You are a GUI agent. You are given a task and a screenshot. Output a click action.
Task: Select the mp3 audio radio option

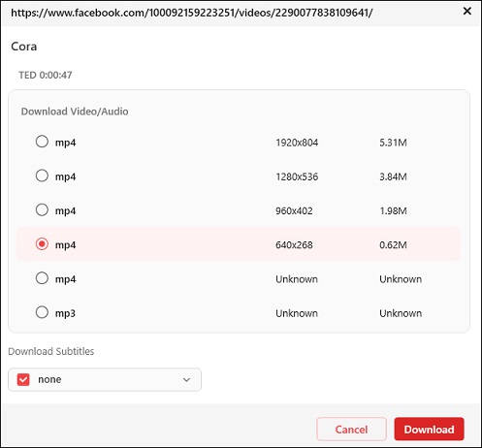[42, 312]
